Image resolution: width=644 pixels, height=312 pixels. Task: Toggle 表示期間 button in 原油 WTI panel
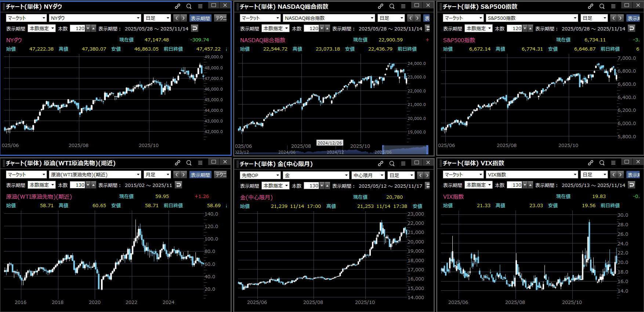(x=200, y=175)
